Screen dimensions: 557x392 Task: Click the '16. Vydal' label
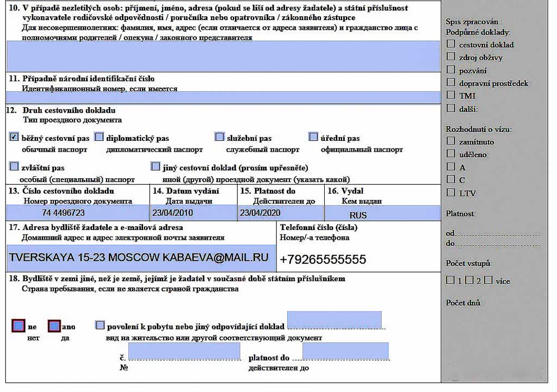coord(345,191)
